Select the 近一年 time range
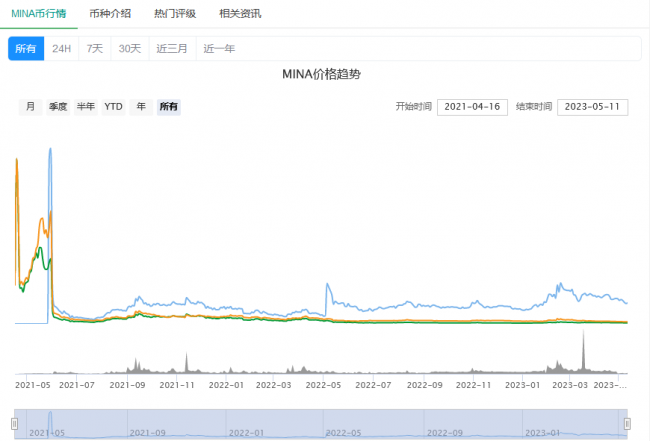This screenshot has height=441, width=650. click(x=220, y=49)
